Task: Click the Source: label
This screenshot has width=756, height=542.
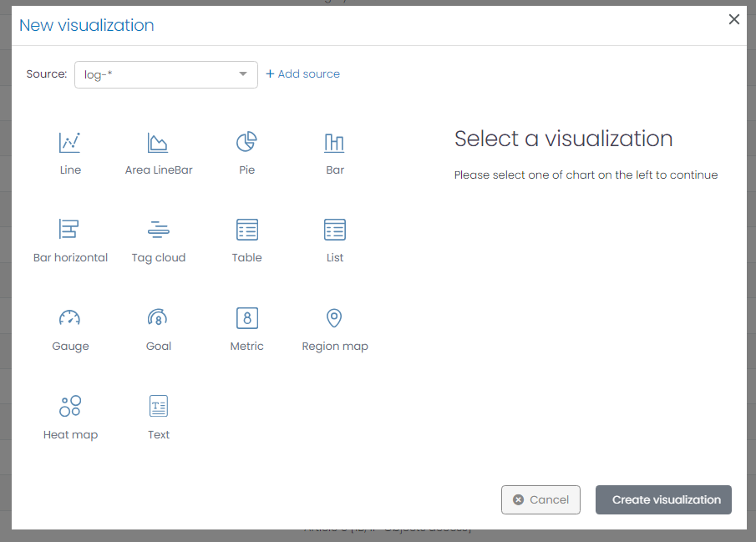Action: point(46,73)
